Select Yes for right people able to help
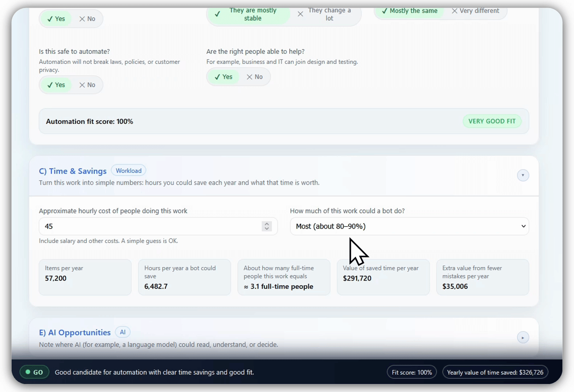Screen dimensions: 574x392 tap(224, 77)
